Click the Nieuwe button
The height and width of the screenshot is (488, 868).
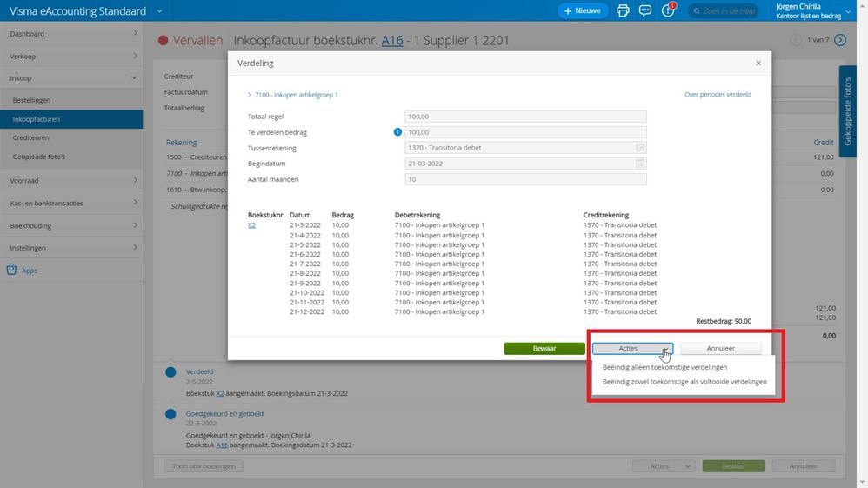583,10
